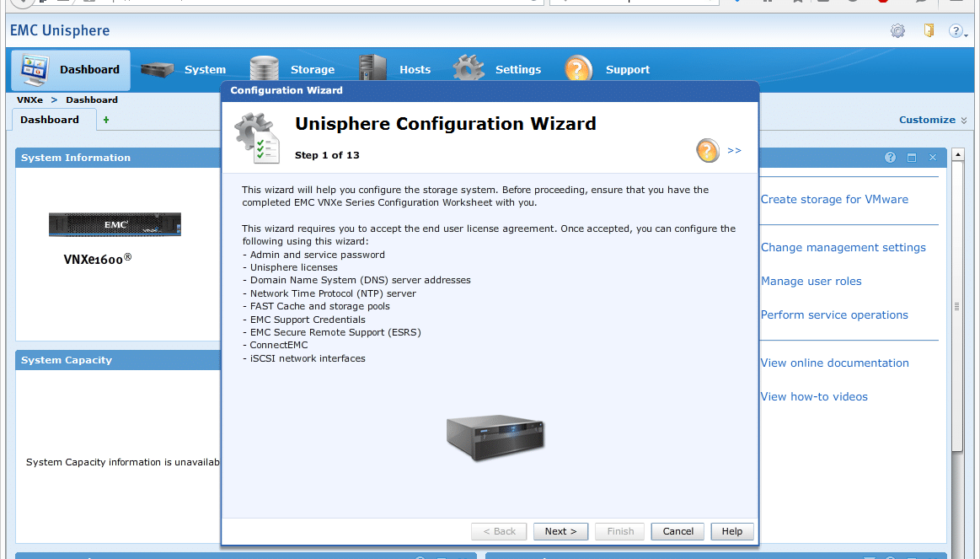Click the System Capacity panel header
Image resolution: width=980 pixels, height=559 pixels.
[118, 360]
